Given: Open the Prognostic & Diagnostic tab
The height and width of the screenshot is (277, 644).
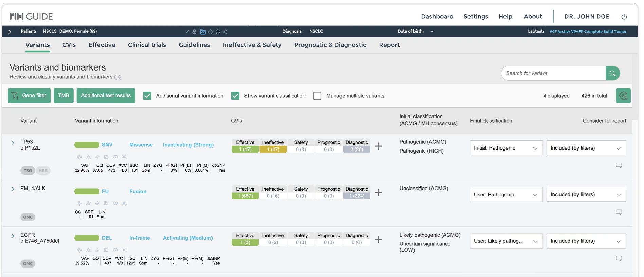Looking at the screenshot, I should point(330,45).
